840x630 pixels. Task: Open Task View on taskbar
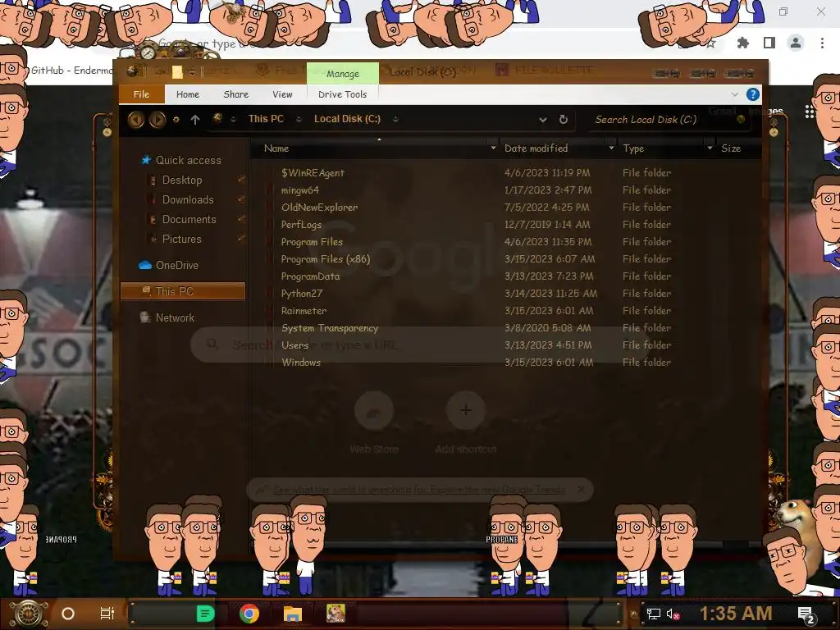coord(107,614)
